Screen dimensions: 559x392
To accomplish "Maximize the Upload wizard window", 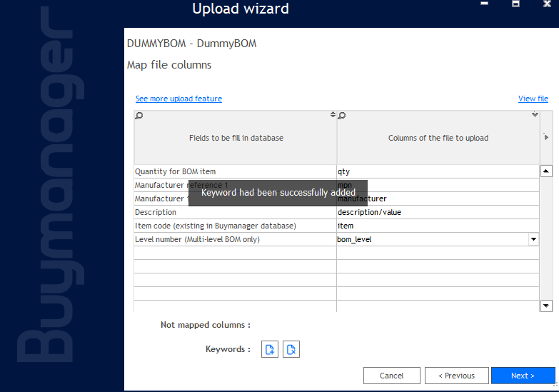I will 515,4.
